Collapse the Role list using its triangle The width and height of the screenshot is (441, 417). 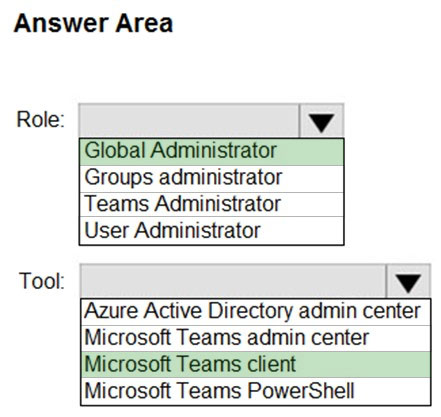[321, 121]
